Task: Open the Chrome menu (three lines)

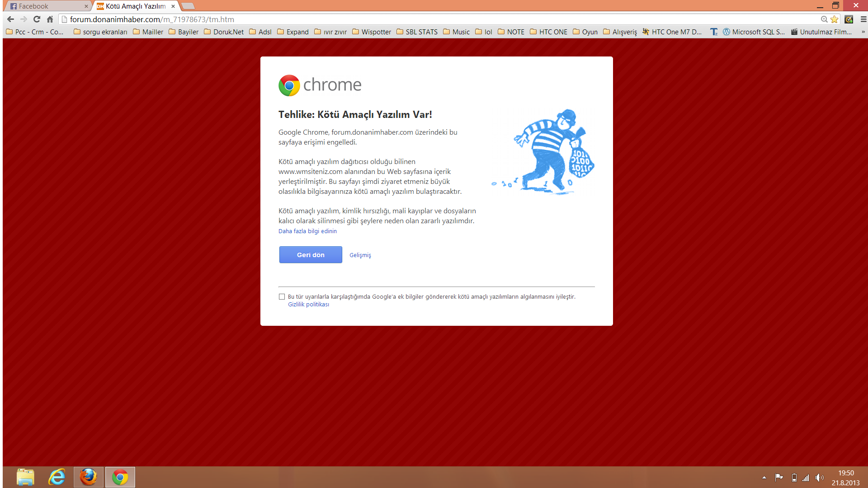Action: point(863,19)
